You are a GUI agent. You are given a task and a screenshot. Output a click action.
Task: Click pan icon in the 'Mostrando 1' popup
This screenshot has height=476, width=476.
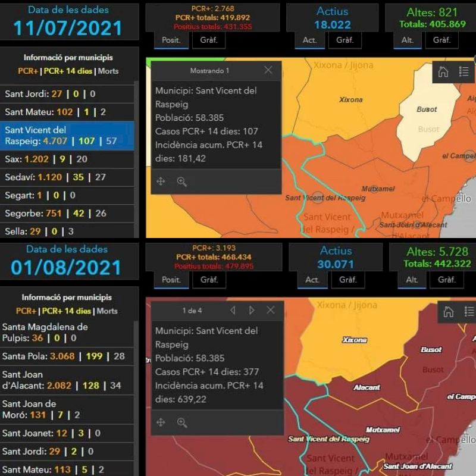[161, 182]
